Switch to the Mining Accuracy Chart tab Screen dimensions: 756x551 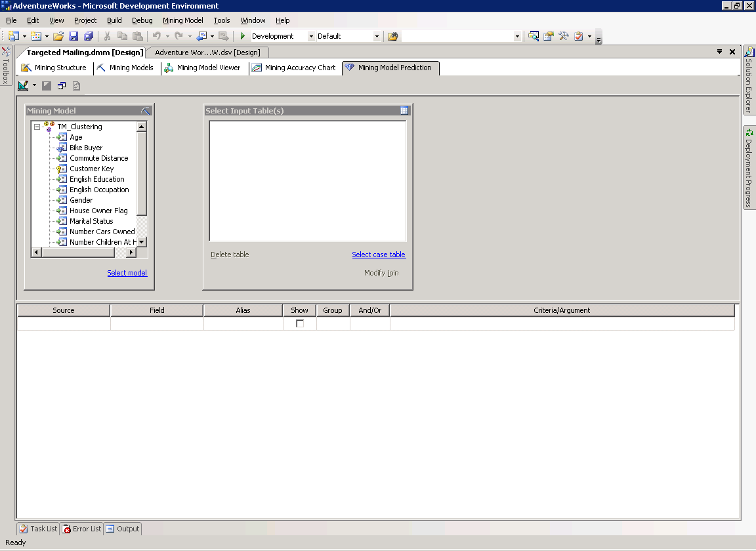[x=293, y=68]
